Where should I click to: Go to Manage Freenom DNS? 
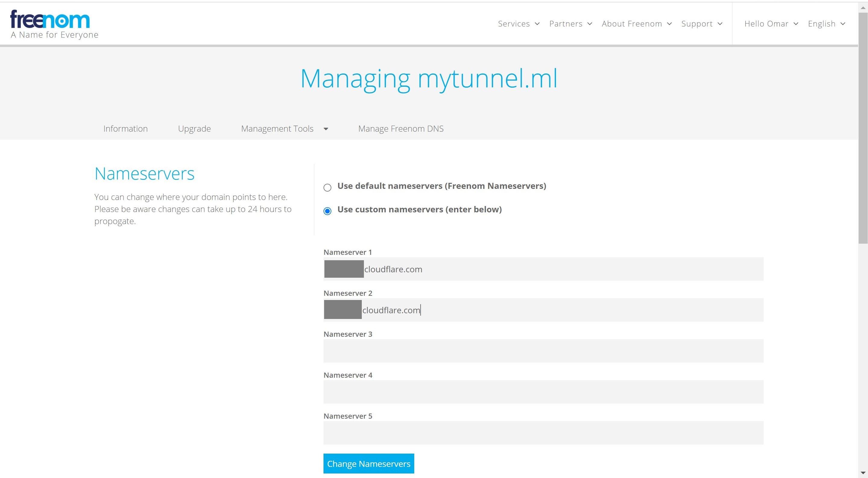coord(401,129)
